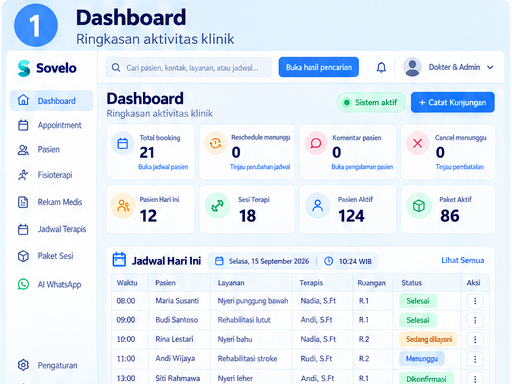This screenshot has width=512, height=384.
Task: Click the Menunggu status badge
Action: 422,359
